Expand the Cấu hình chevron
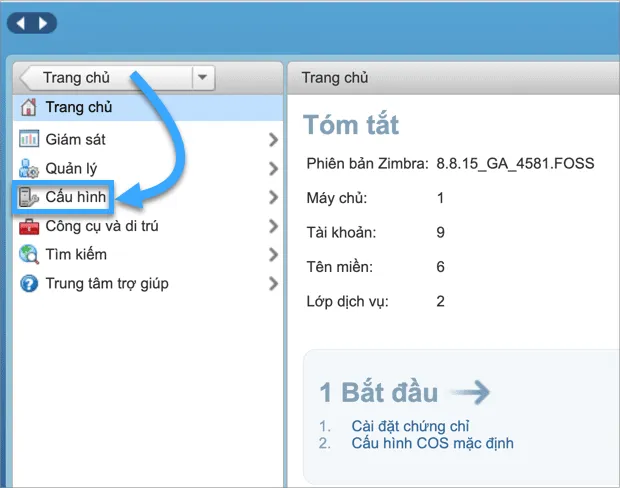Viewport: 620px width, 488px height. [273, 198]
